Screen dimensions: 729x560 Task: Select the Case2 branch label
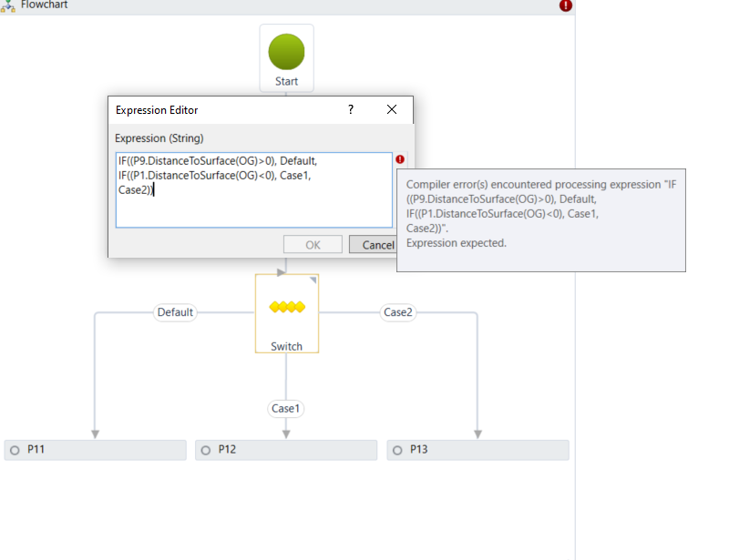[398, 312]
